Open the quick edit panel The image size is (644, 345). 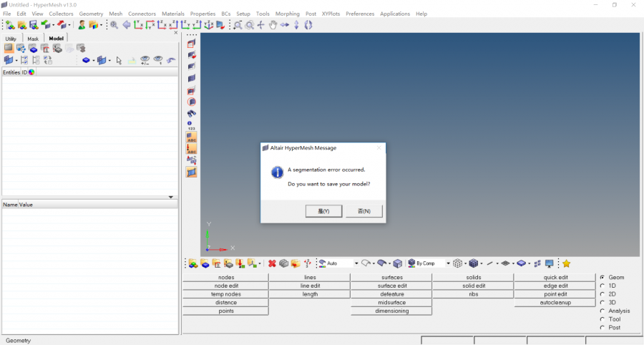(x=555, y=277)
